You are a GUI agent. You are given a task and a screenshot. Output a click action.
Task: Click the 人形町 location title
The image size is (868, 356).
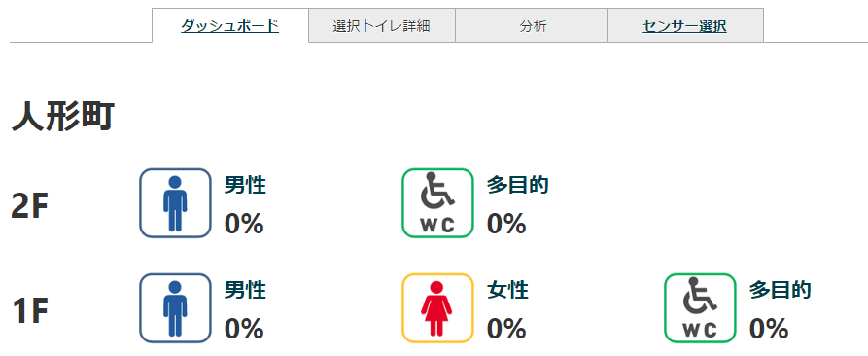click(x=62, y=118)
